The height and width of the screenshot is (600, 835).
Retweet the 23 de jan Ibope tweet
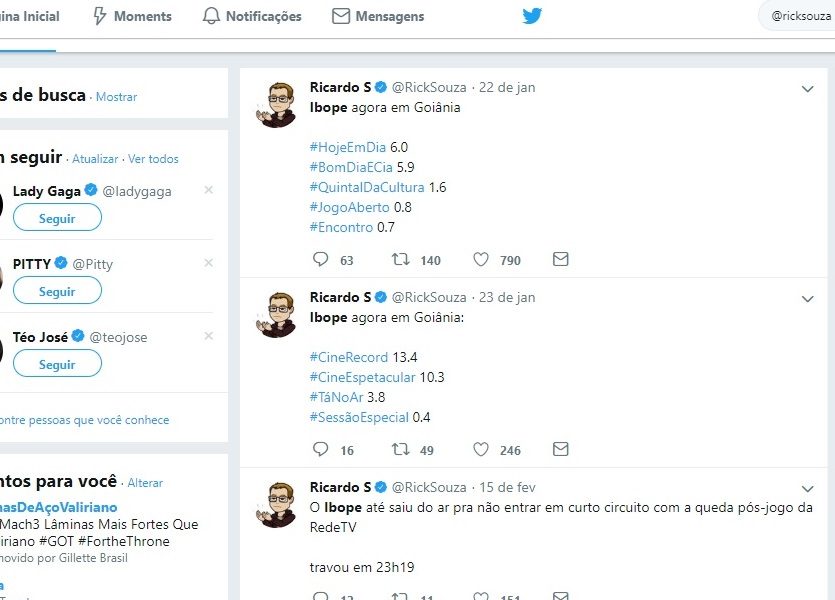(x=400, y=450)
